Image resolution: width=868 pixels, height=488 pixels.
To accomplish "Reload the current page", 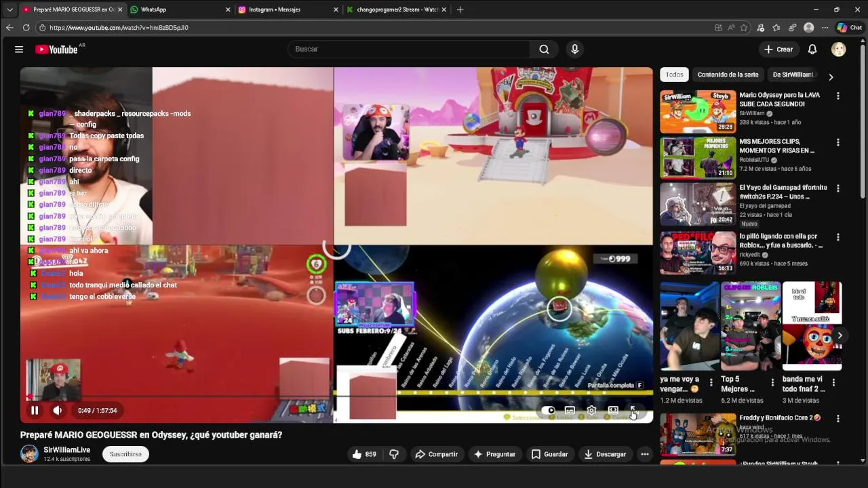I will click(26, 28).
